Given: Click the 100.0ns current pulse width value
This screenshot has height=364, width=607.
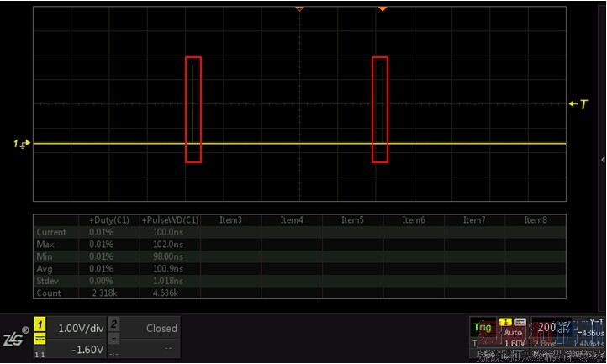Looking at the screenshot, I should [168, 232].
